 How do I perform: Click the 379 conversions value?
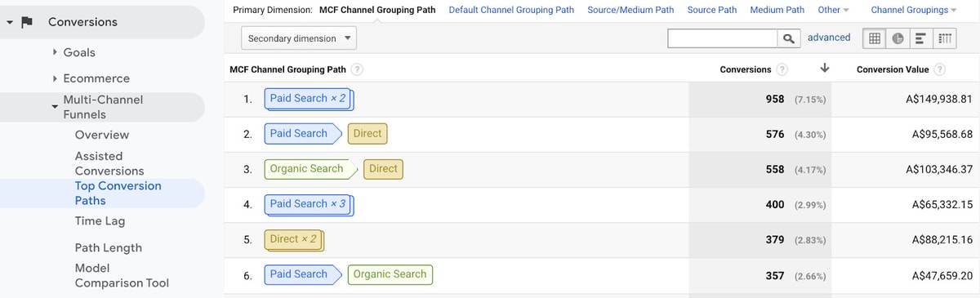pos(775,239)
